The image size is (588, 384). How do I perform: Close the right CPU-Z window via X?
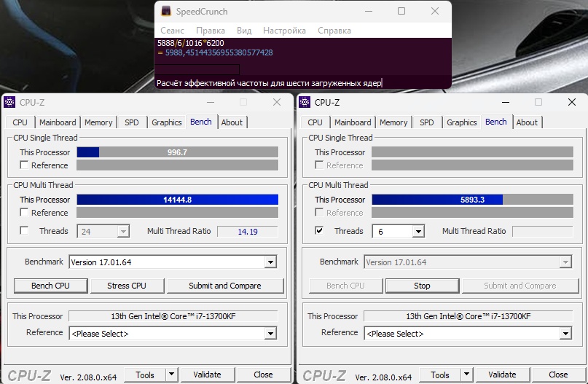571,102
